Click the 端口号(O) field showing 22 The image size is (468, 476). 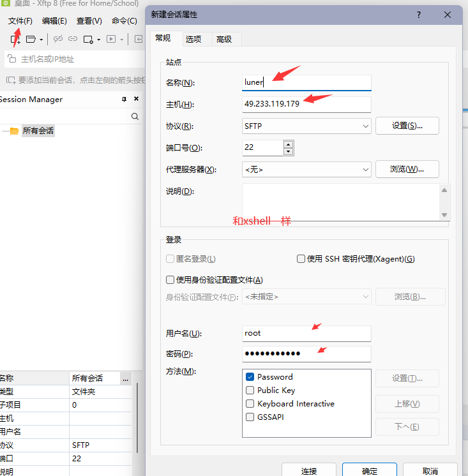coord(262,147)
